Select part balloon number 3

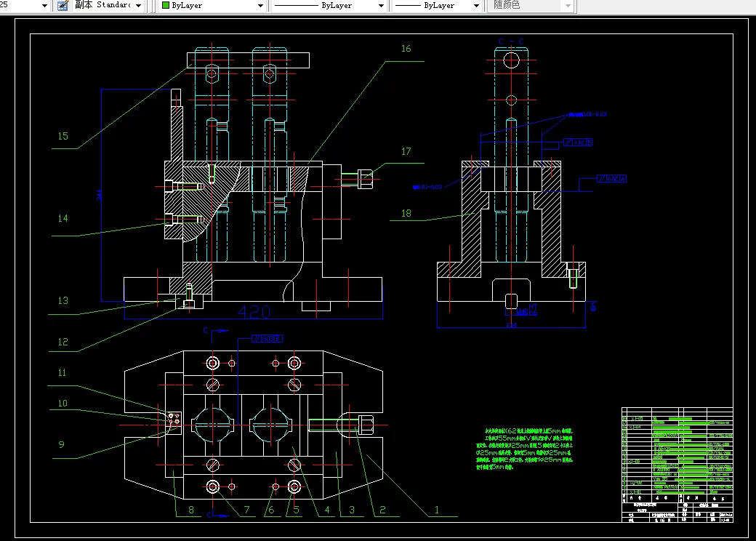click(x=352, y=510)
